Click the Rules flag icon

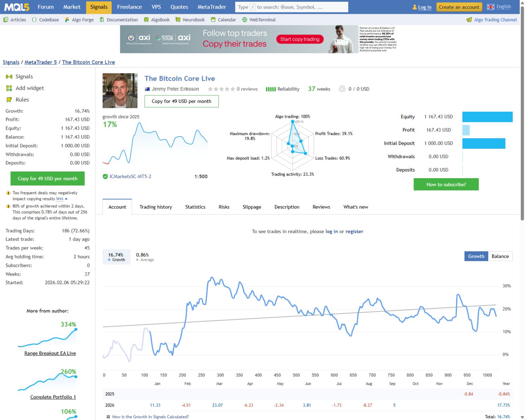[x=9, y=100]
